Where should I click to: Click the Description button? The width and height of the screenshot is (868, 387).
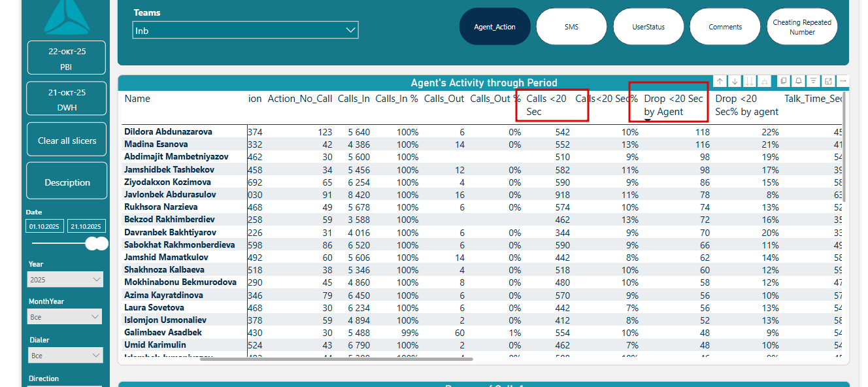pos(67,182)
